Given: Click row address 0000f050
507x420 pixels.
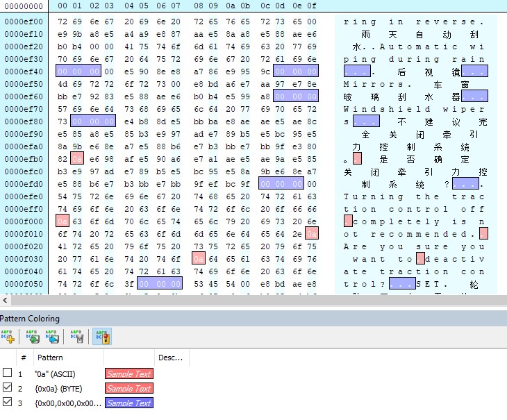Looking at the screenshot, I should click(24, 284).
